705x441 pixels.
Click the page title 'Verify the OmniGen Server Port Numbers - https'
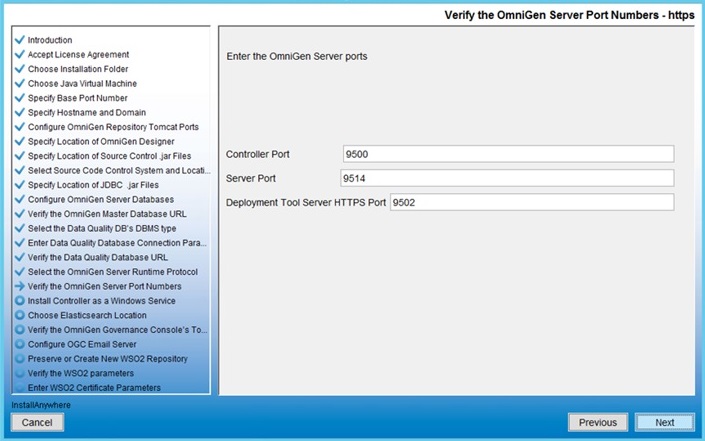569,15
